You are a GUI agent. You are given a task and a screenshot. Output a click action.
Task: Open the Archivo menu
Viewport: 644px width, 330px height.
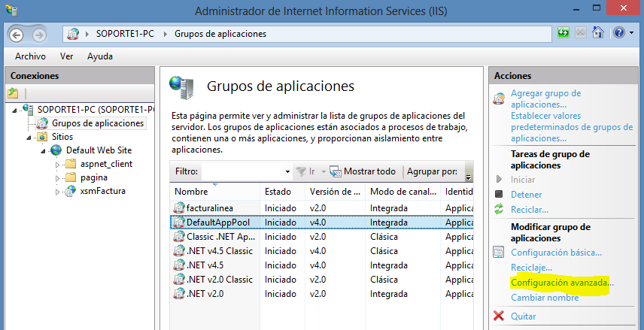click(x=30, y=56)
